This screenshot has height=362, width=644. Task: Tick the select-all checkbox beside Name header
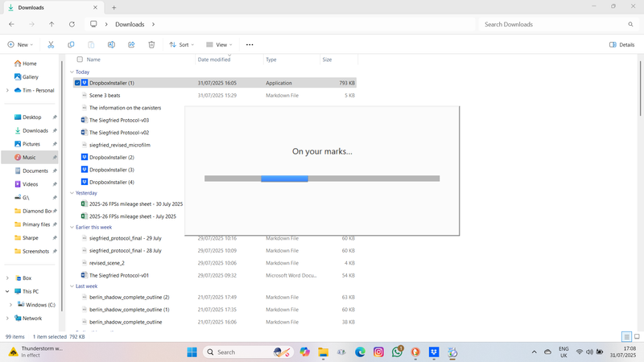pyautogui.click(x=80, y=60)
